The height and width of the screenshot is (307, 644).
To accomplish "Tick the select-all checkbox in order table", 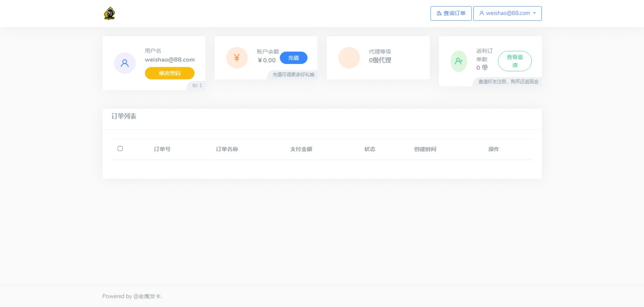I will (120, 148).
